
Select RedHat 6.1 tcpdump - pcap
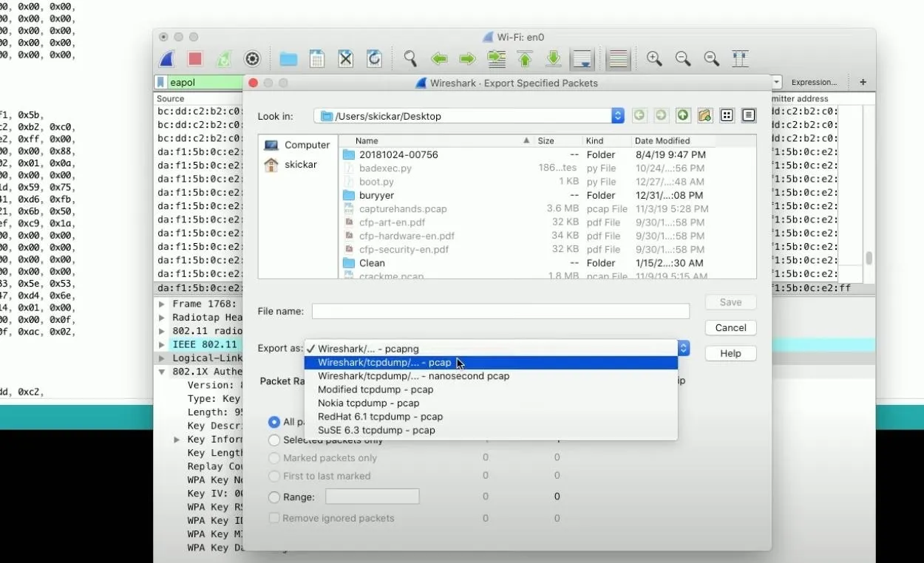491,417
